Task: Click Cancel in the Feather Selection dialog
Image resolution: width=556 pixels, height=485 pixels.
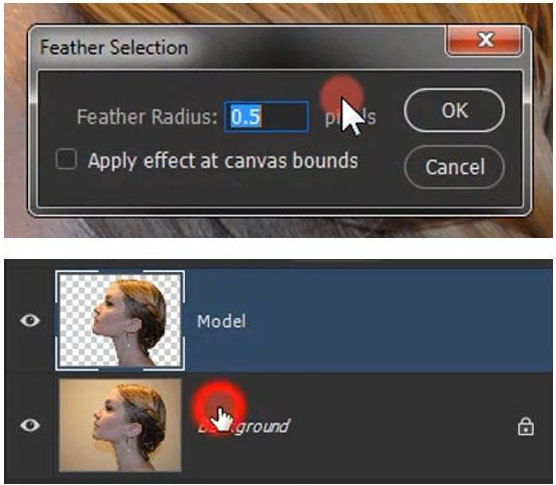Action: [x=454, y=167]
